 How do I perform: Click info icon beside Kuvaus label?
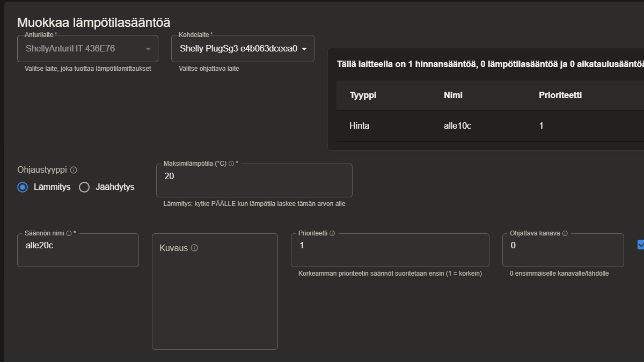click(194, 248)
